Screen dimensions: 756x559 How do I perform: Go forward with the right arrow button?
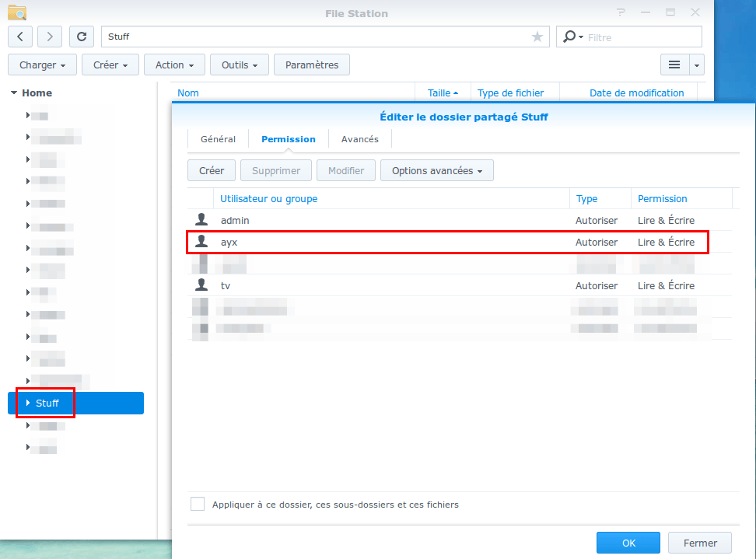pyautogui.click(x=50, y=37)
